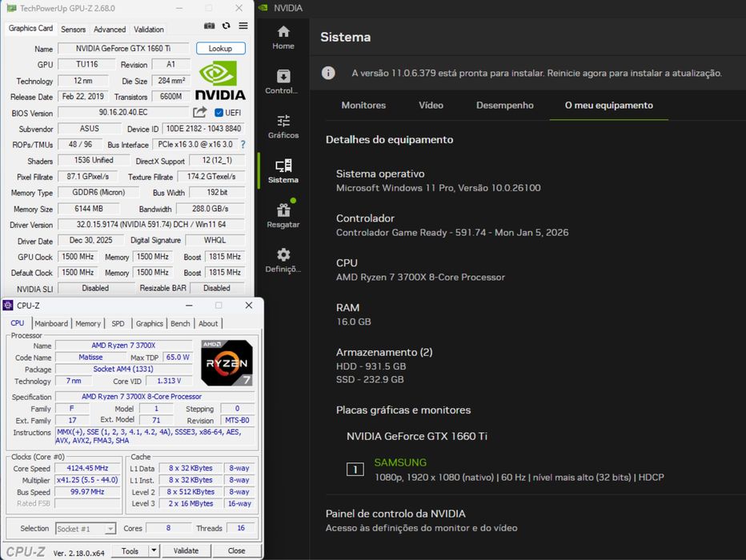The image size is (746, 560).
Task: Click the GPU-Z refresh icon
Action: coord(226,26)
